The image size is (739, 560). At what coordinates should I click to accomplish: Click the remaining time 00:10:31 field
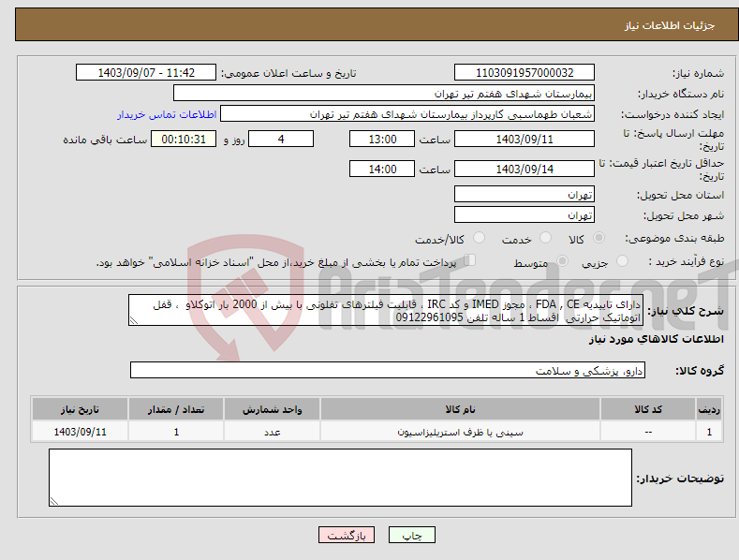184,139
